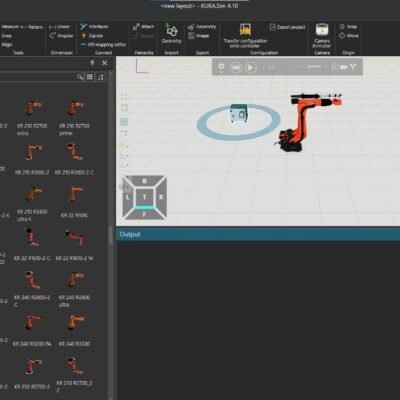Export Image from the Export group
Viewport: 400px width, 400px height.
pos(198,36)
